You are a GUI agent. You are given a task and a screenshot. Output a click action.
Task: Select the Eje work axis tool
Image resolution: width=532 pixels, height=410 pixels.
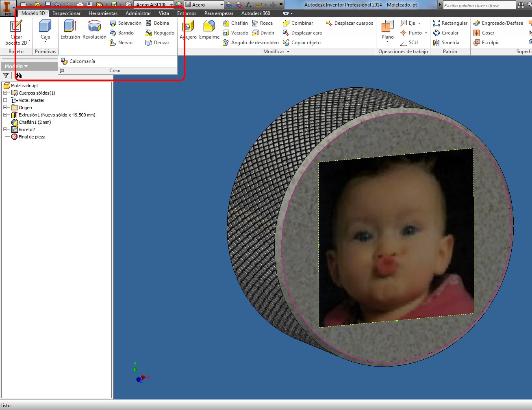[408, 23]
